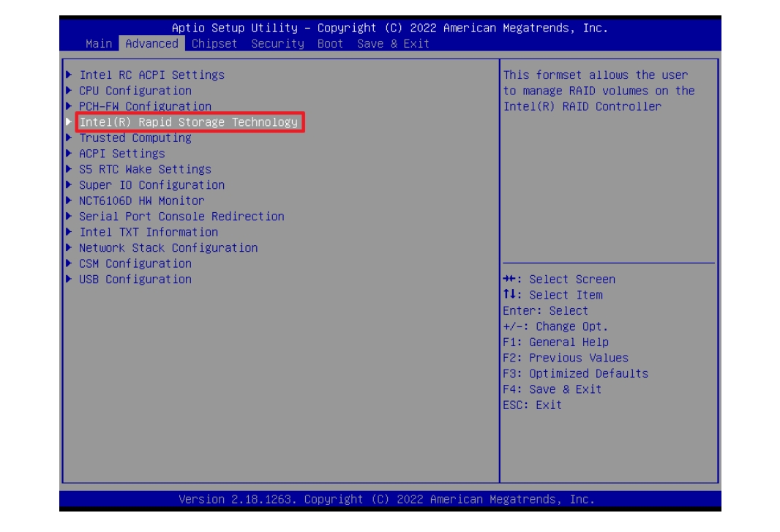Click arrow beside Trusted Computing
The image size is (780, 532).
pyautogui.click(x=69, y=138)
